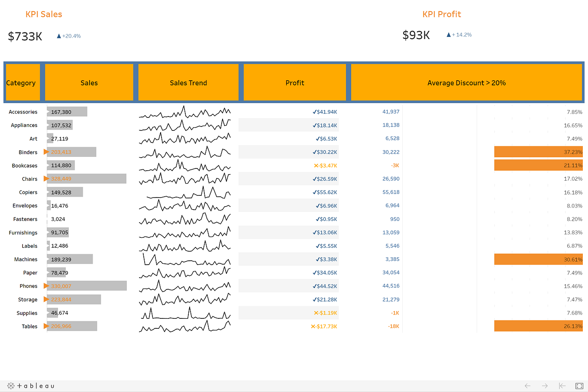Click the Fasteners row label

pos(26,219)
